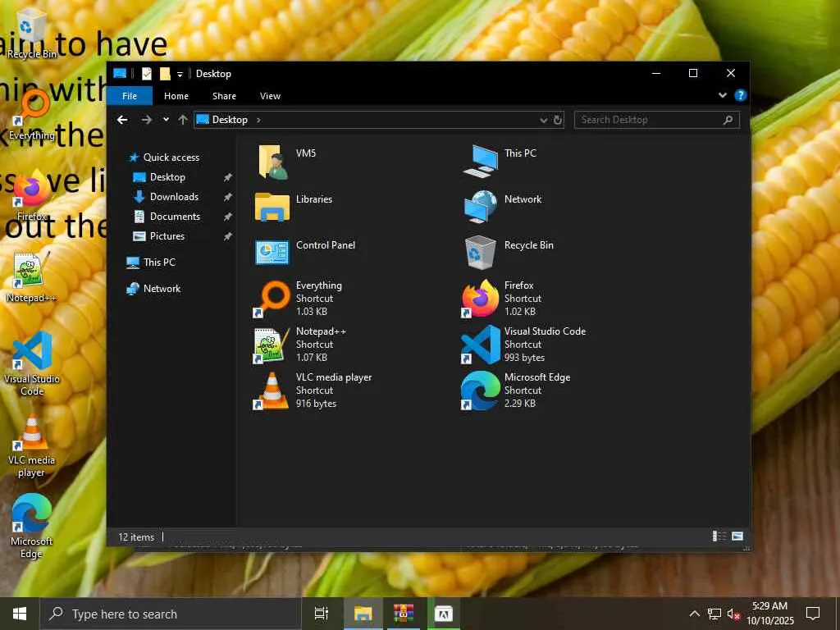Click '12 items' status bar text
840x630 pixels.
tap(136, 536)
